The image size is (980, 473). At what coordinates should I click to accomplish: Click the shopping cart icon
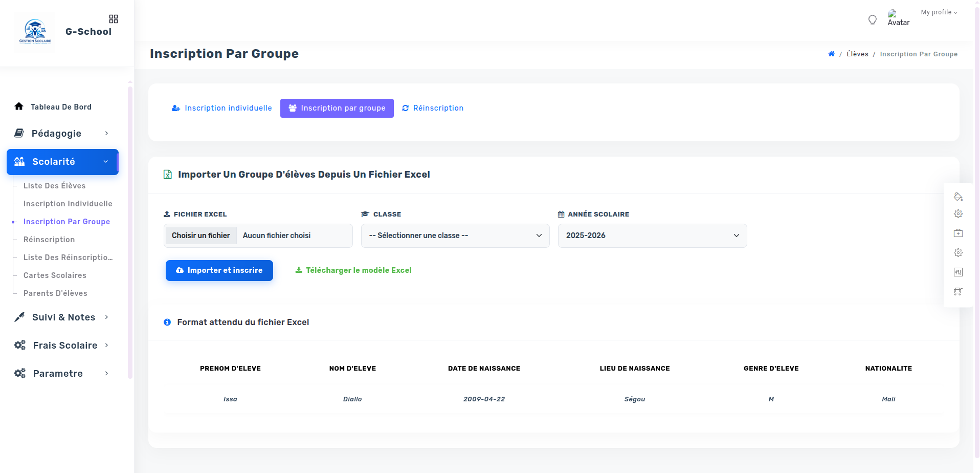pos(958,291)
